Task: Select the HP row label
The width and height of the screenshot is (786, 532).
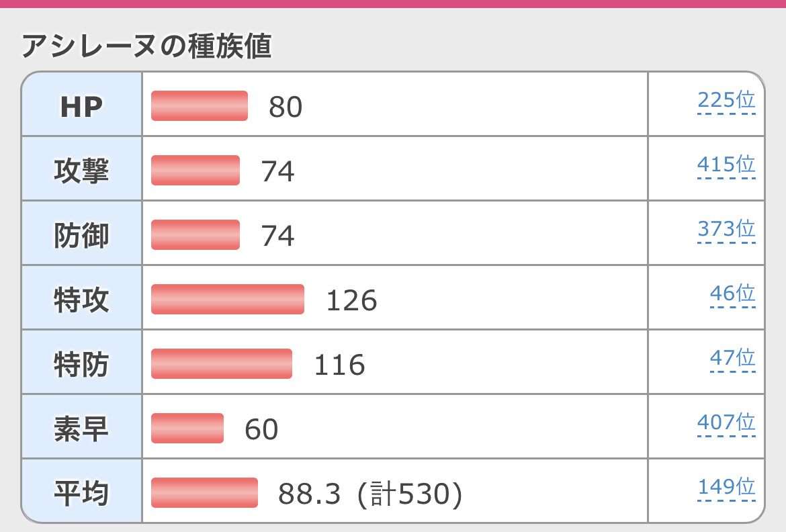Action: click(82, 106)
